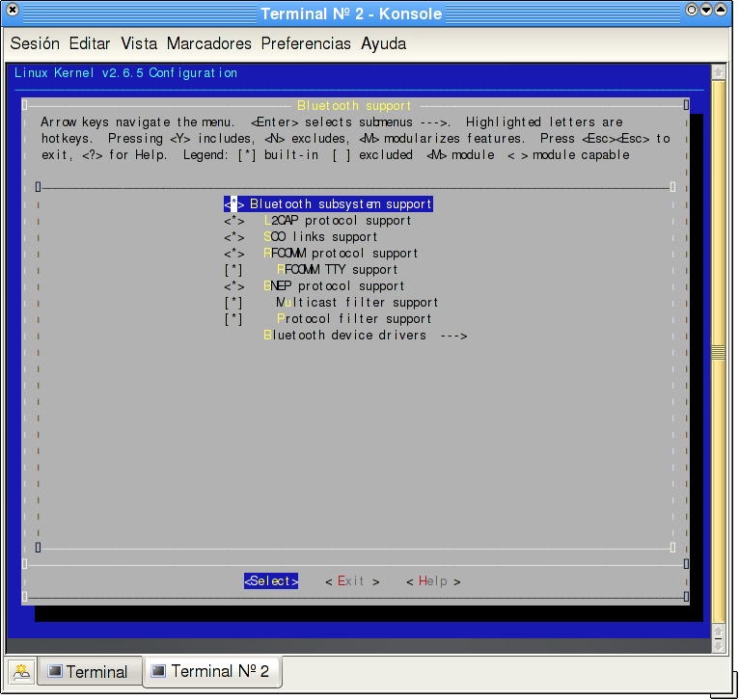Open Bluetooth device drivers submenu

click(x=366, y=336)
